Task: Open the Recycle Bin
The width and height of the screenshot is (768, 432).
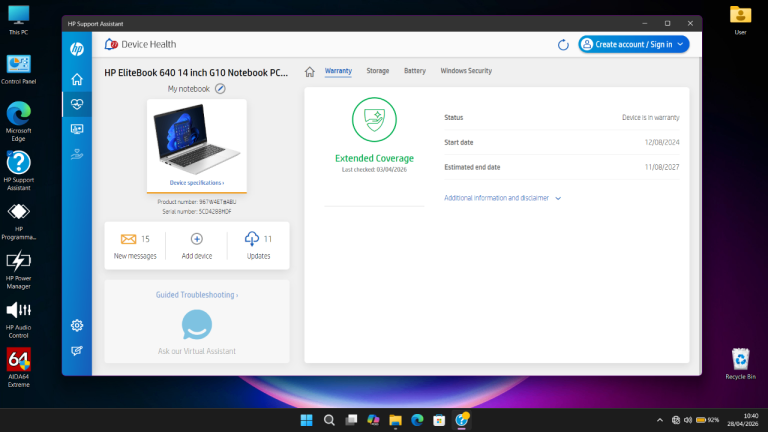Action: (x=741, y=363)
